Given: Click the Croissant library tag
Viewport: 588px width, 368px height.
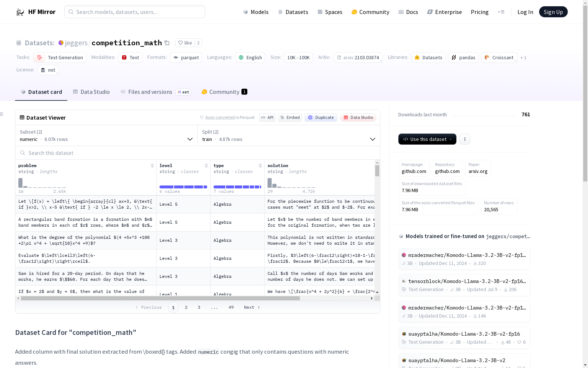Looking at the screenshot, I should 499,57.
